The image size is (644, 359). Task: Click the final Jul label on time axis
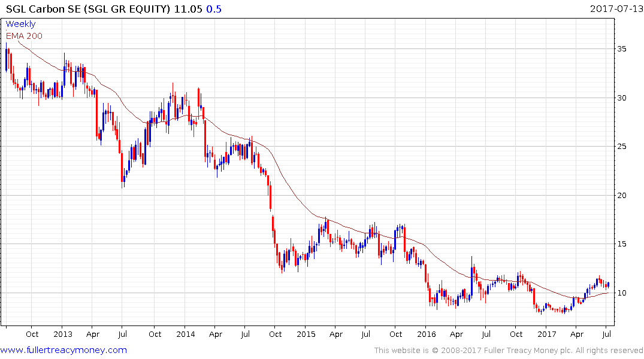pyautogui.click(x=607, y=334)
